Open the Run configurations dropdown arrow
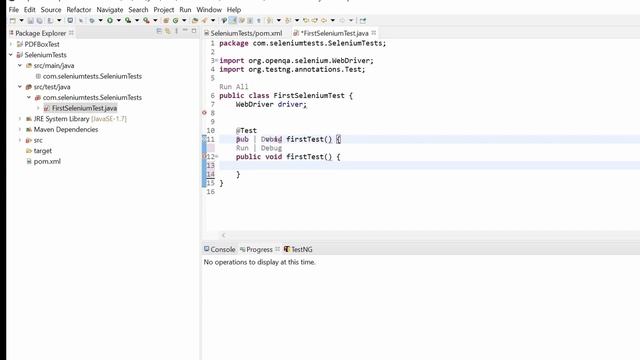 [119, 20]
